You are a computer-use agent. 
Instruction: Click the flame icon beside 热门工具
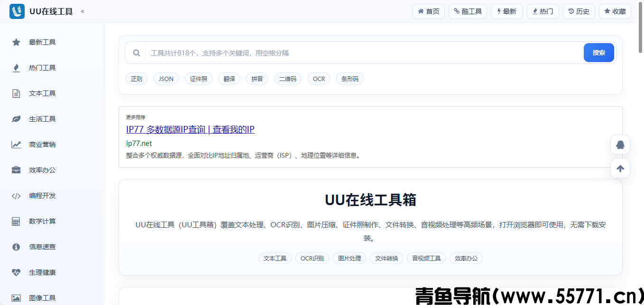(16, 68)
